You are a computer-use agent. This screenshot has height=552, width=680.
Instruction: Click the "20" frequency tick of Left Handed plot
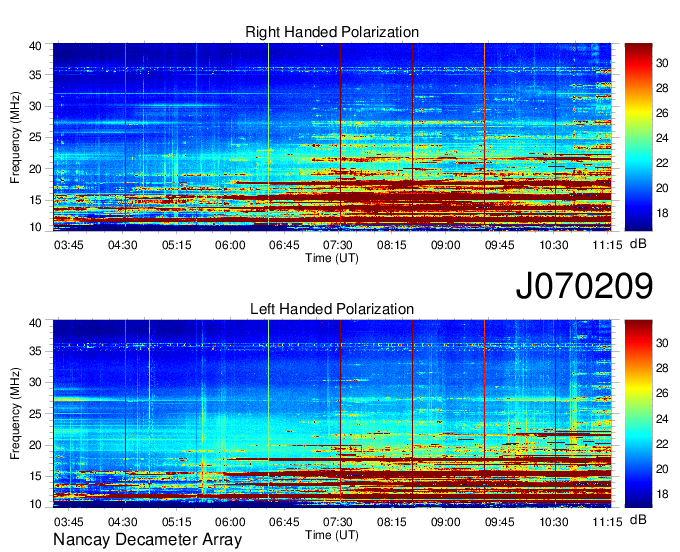pos(35,445)
